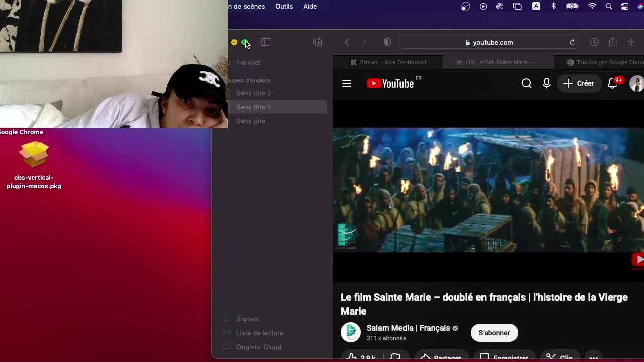
Task: Open AirDrop menu bar icon
Action: [x=500, y=7]
